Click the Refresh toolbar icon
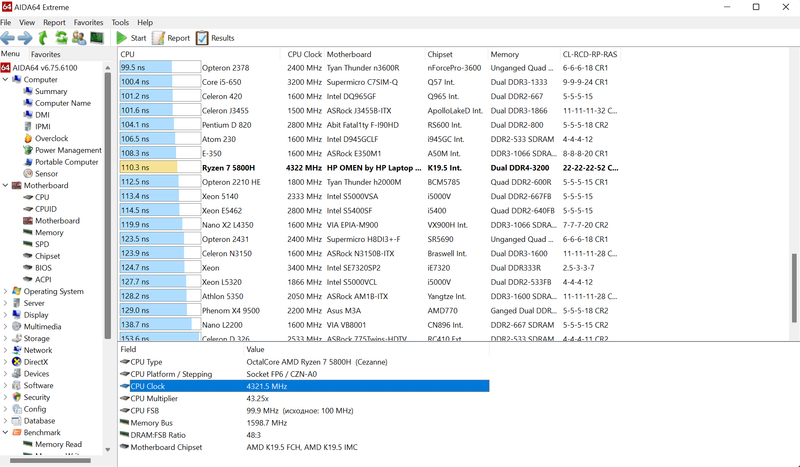The height and width of the screenshot is (467, 800). [61, 38]
